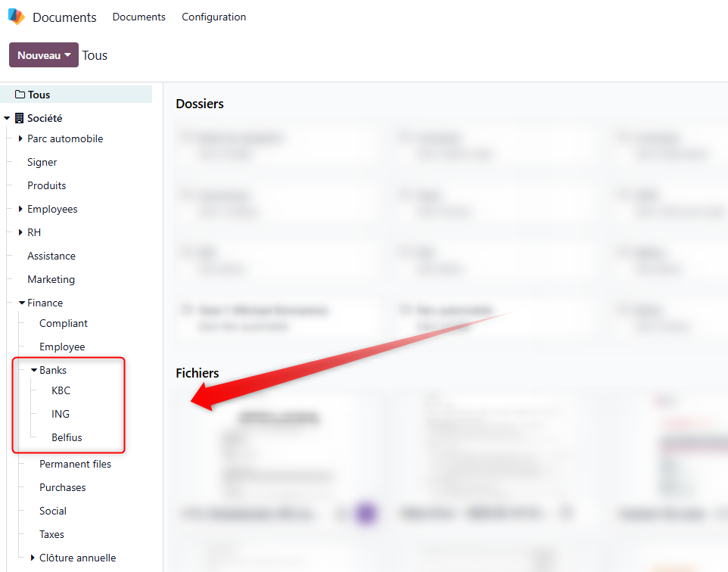Image resolution: width=728 pixels, height=572 pixels.
Task: Collapse the Société tree section
Action: [x=7, y=118]
